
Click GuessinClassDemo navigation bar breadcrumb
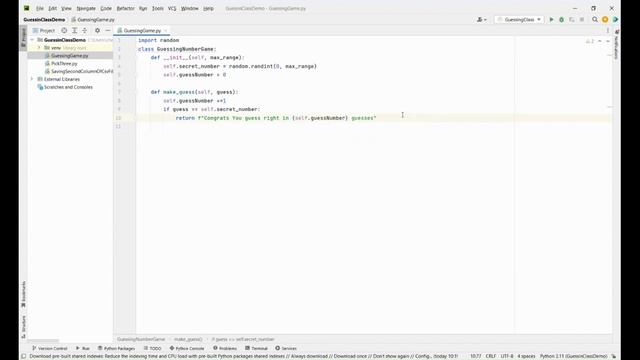coord(44,20)
